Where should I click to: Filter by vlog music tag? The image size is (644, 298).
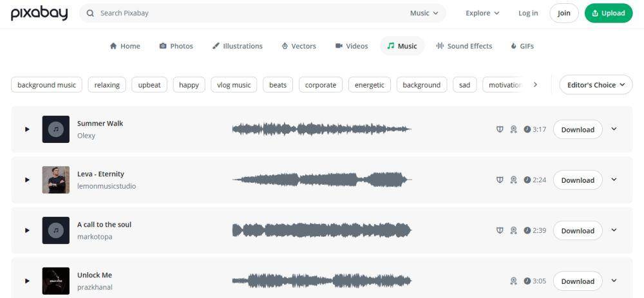click(x=234, y=85)
